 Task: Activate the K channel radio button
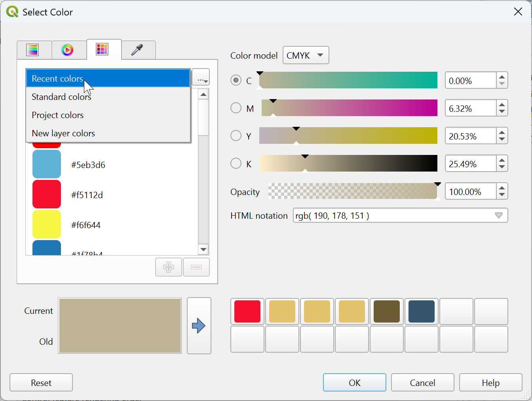pos(236,163)
